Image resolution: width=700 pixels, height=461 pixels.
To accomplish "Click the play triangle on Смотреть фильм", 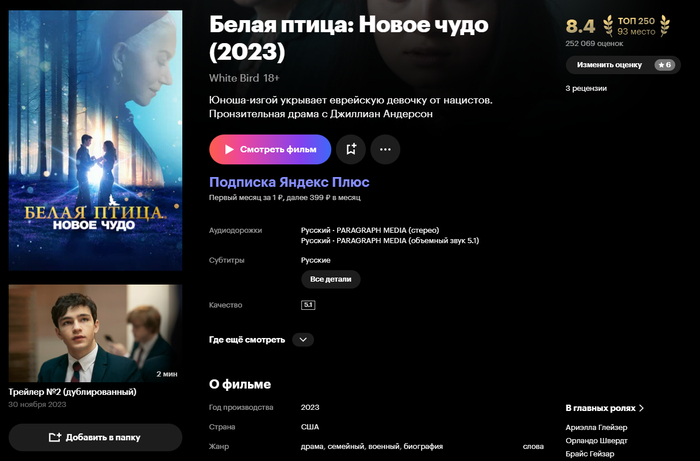I will [229, 149].
